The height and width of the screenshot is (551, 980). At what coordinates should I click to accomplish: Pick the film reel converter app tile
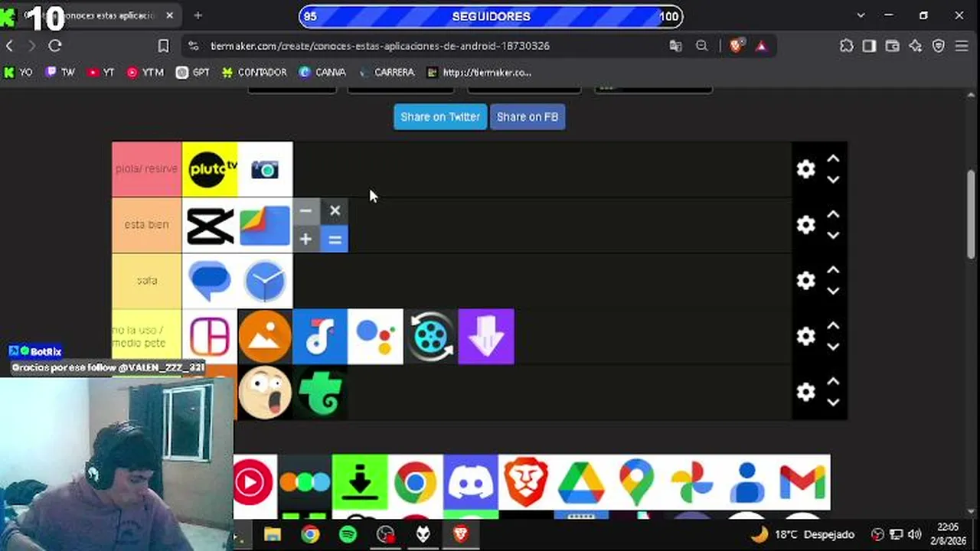pyautogui.click(x=430, y=337)
